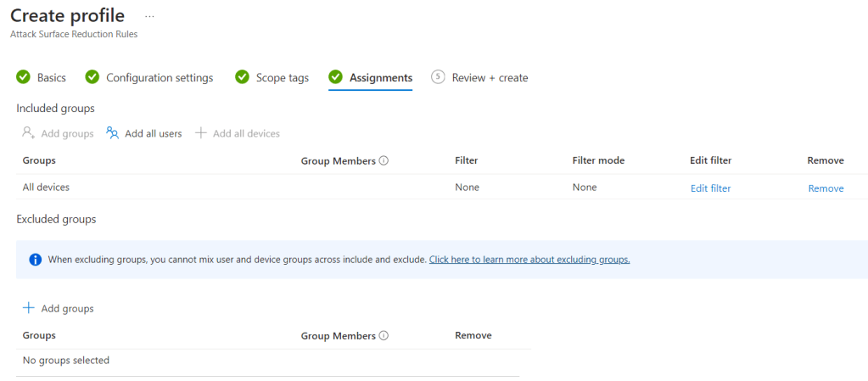Open the Scope tags tab
The image size is (868, 381).
283,77
